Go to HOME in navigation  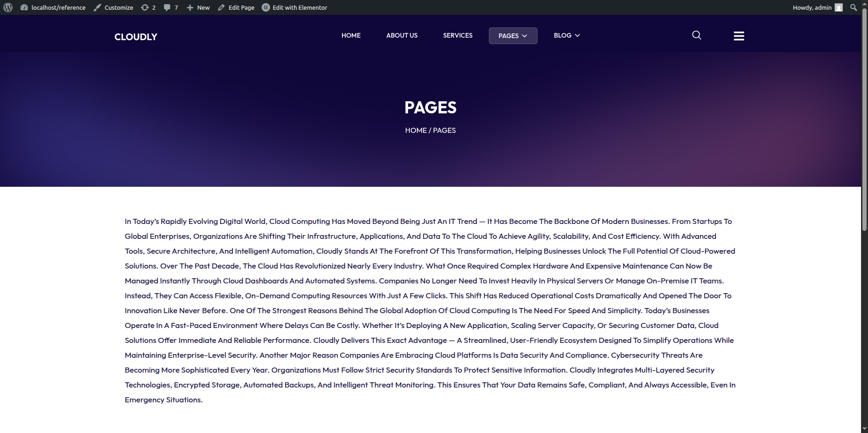click(351, 35)
